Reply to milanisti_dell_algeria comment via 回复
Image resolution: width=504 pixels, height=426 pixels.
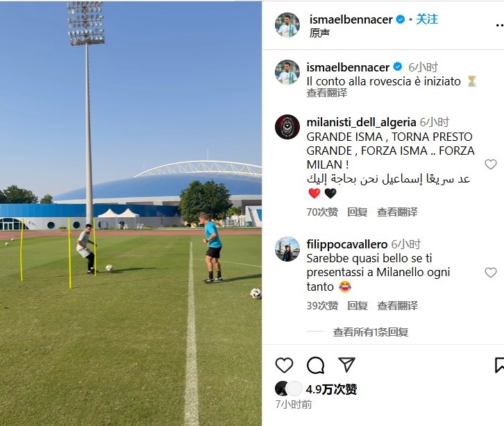tap(357, 212)
